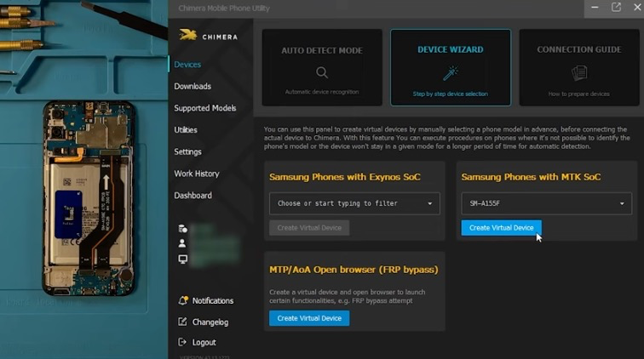
Task: Open the Changelog link
Action: [x=210, y=322]
